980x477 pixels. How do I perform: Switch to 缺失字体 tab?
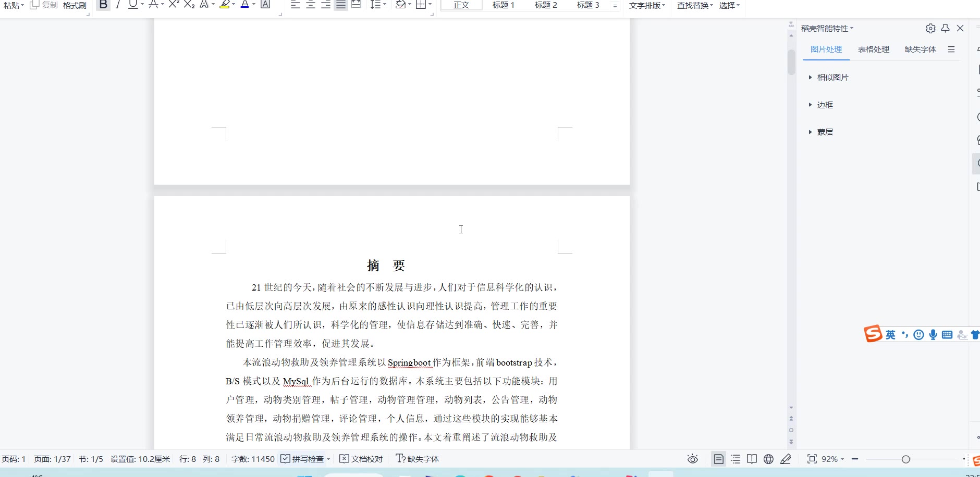point(921,49)
